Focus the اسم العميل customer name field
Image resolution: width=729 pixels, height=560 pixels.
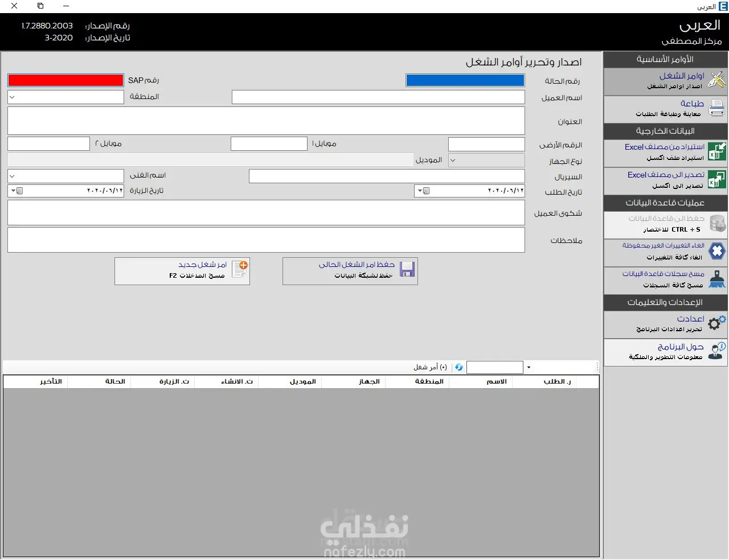378,97
